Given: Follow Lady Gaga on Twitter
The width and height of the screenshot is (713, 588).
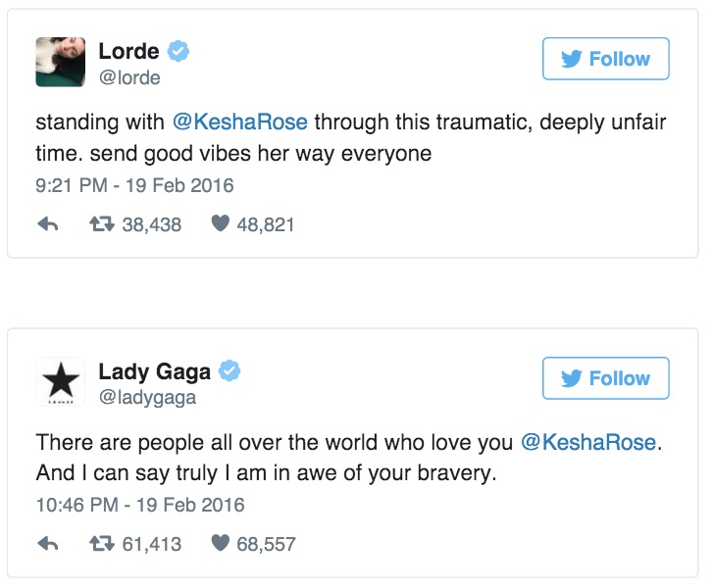Looking at the screenshot, I should pyautogui.click(x=605, y=378).
